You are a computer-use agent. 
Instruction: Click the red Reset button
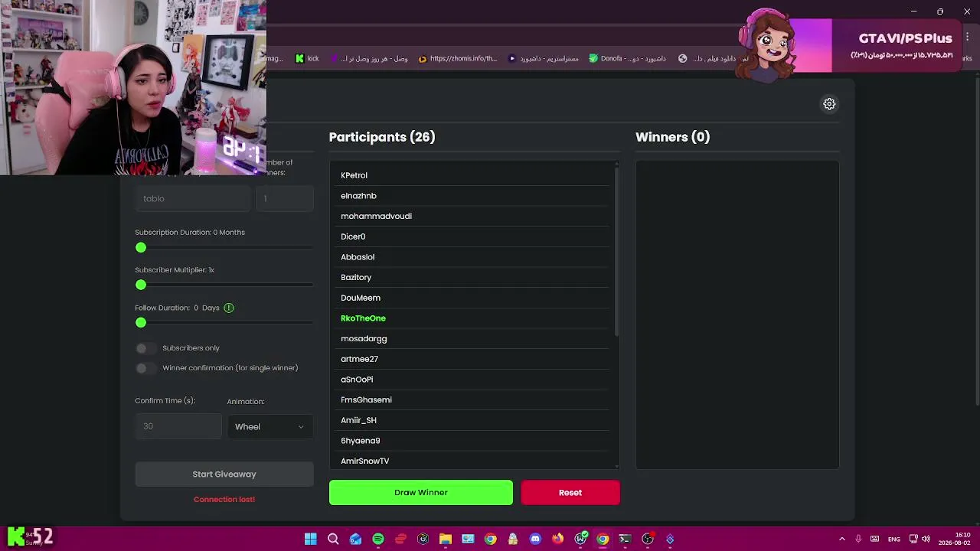[570, 493]
